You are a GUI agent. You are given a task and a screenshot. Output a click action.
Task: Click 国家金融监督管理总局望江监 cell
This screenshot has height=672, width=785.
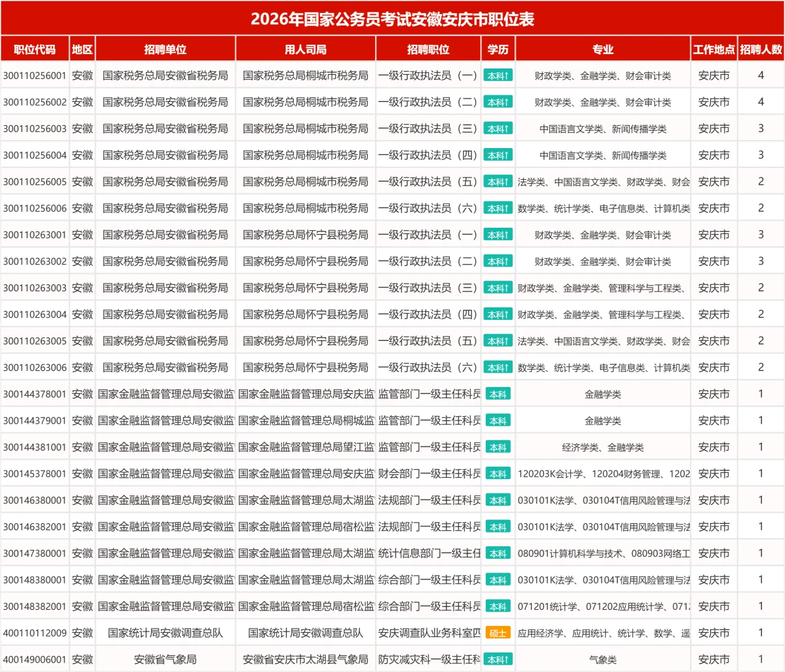click(x=305, y=447)
